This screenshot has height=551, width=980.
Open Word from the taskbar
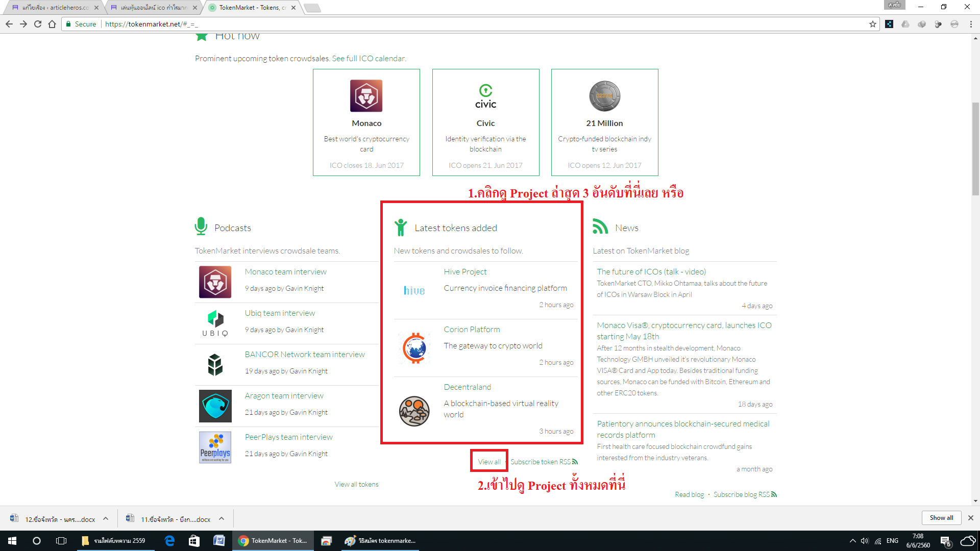tap(219, 541)
